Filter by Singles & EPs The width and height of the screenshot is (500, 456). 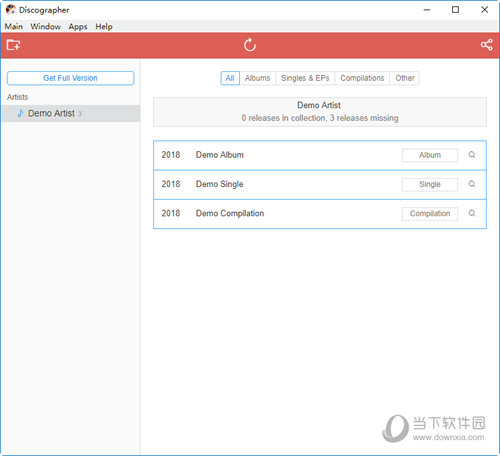(305, 78)
